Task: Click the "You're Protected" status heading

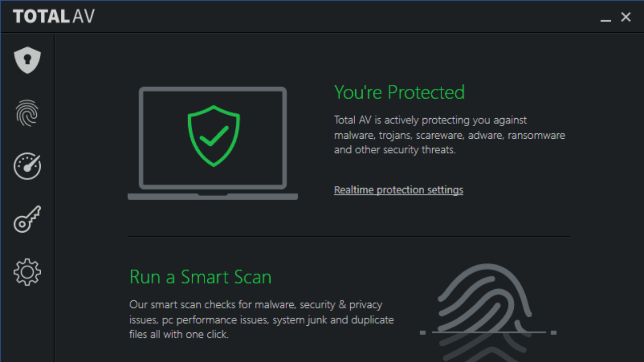Action: click(399, 93)
